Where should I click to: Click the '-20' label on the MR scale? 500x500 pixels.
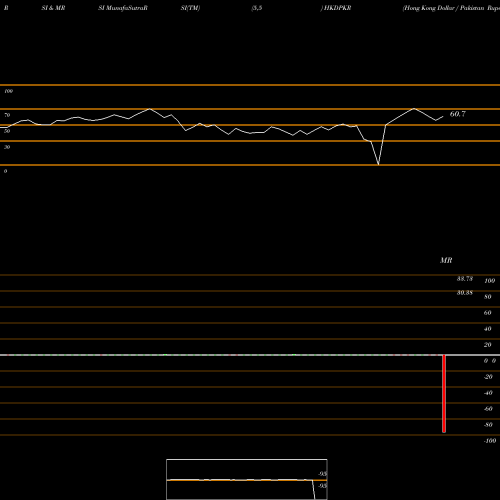click(x=488, y=377)
